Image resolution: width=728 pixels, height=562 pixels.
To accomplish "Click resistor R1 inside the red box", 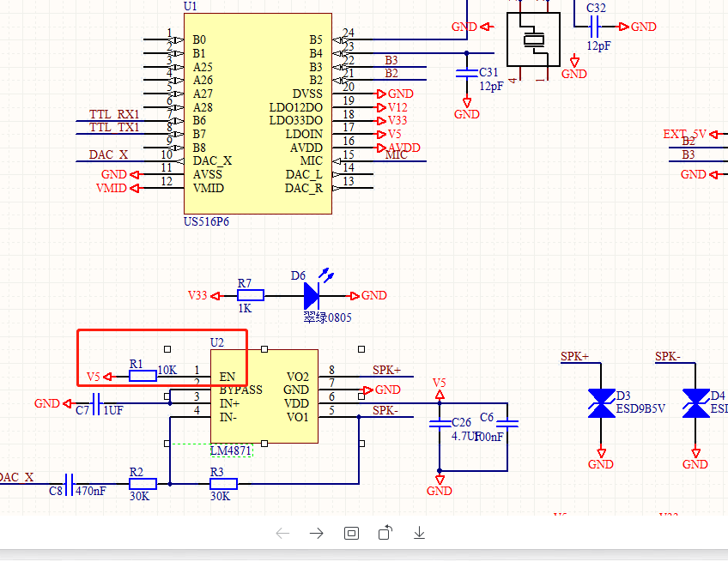I will 143,376.
